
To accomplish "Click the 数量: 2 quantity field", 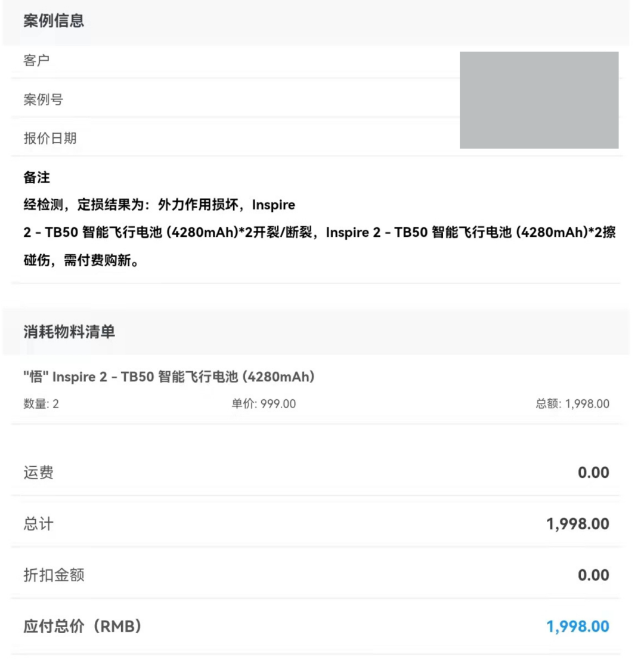I will coord(41,403).
